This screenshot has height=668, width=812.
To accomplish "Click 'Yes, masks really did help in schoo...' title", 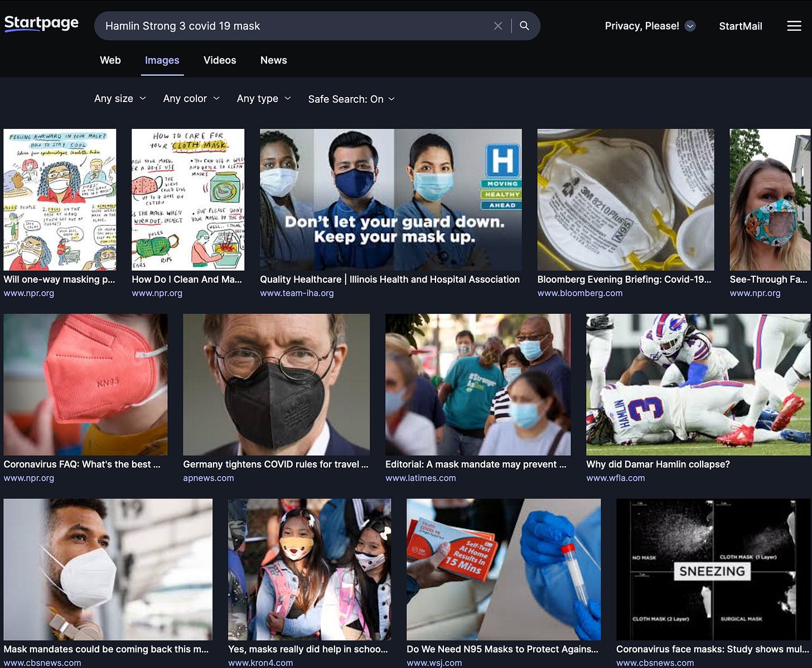I will (x=308, y=649).
